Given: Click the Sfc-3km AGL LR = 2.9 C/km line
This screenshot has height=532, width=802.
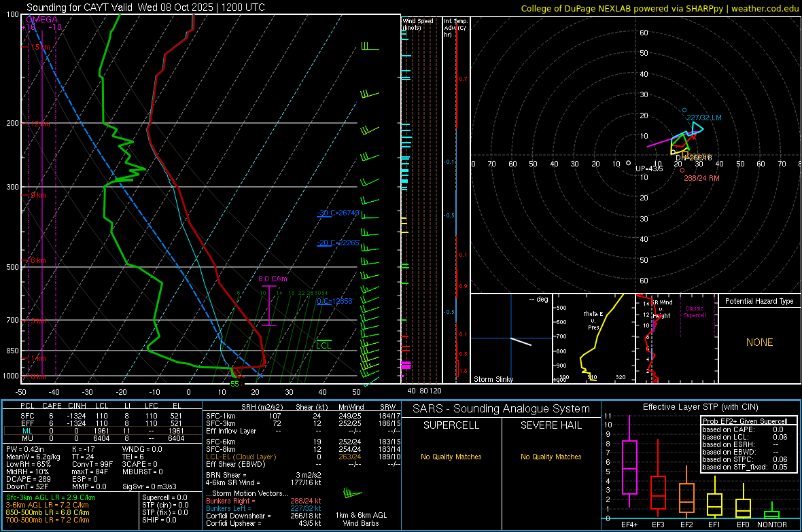Looking at the screenshot, I should pyautogui.click(x=51, y=497).
